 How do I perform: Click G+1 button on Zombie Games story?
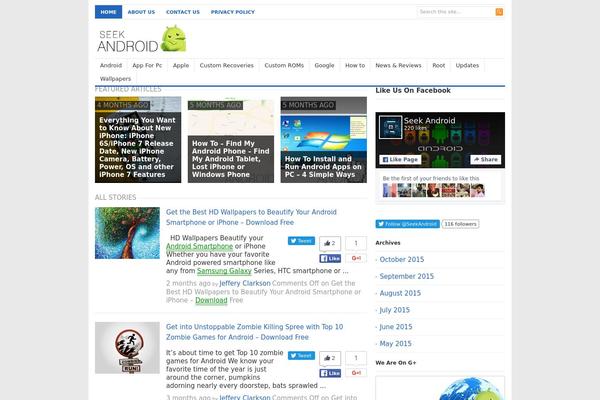(356, 372)
